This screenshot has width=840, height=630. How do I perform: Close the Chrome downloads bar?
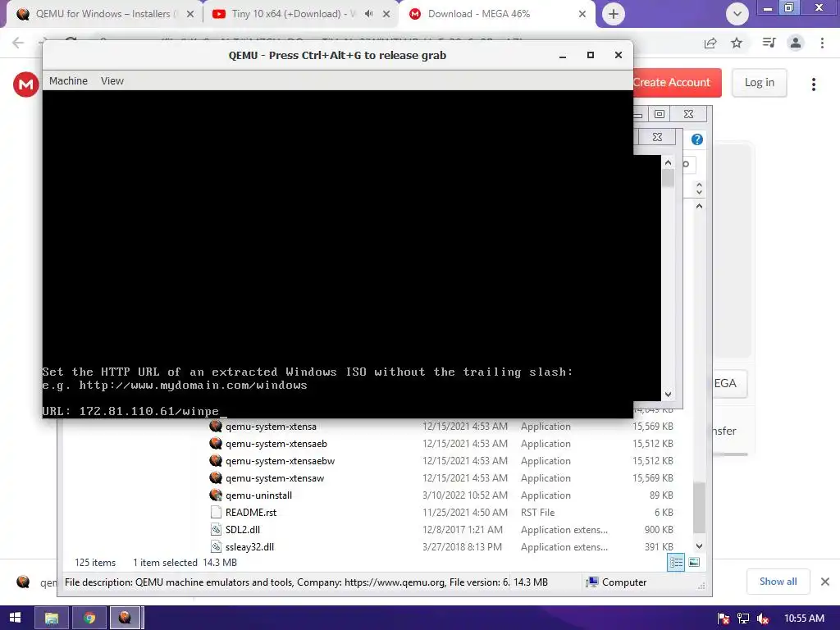[x=825, y=582]
